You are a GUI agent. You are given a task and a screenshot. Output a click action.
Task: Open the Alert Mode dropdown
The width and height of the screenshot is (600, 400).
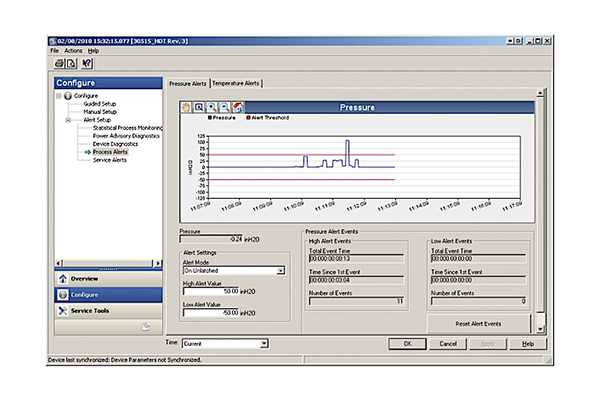click(x=280, y=270)
